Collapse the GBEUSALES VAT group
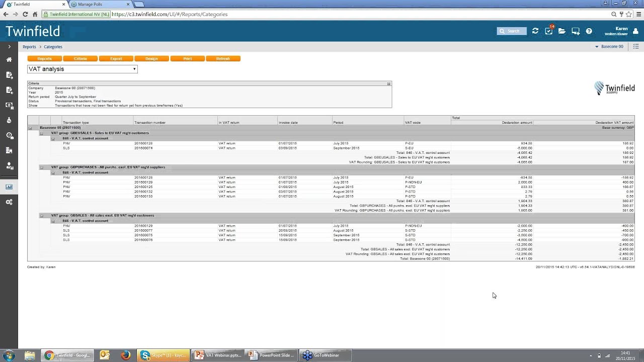 tap(41, 133)
